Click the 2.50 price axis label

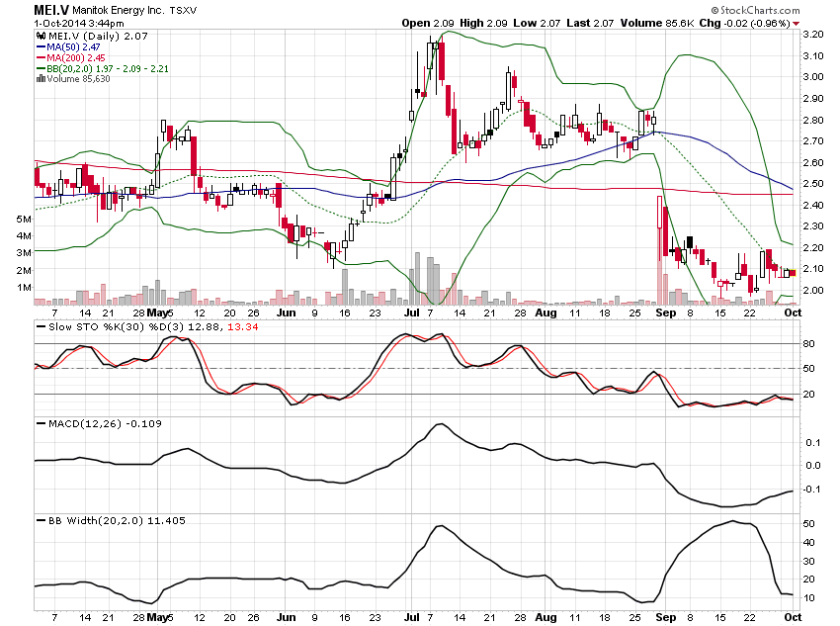coord(812,183)
